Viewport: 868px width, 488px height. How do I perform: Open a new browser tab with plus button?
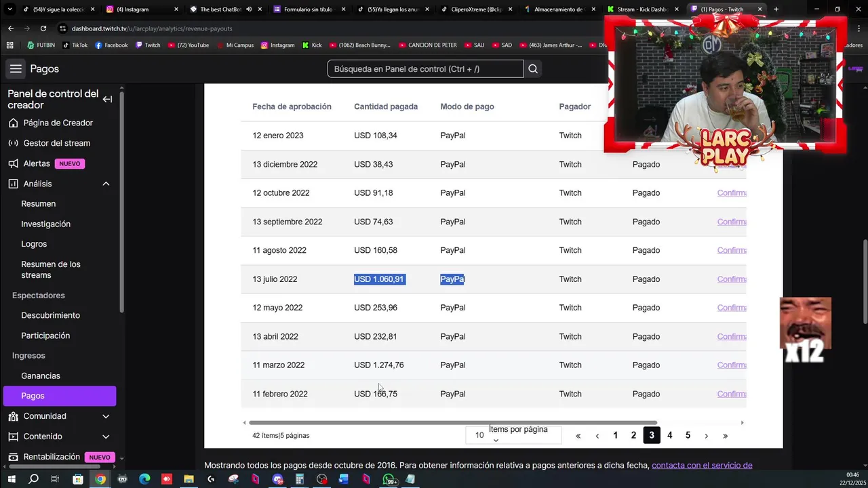[x=776, y=9]
